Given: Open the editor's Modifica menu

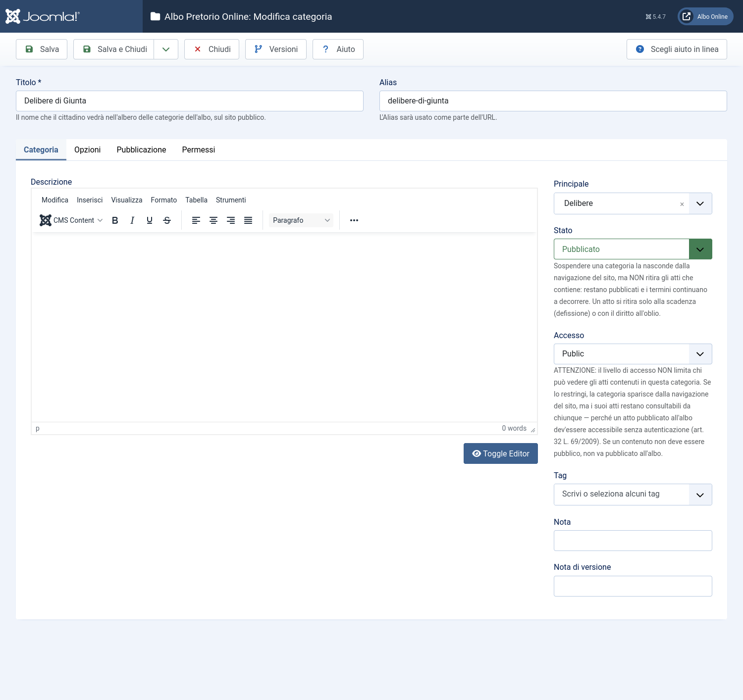Looking at the screenshot, I should (55, 200).
